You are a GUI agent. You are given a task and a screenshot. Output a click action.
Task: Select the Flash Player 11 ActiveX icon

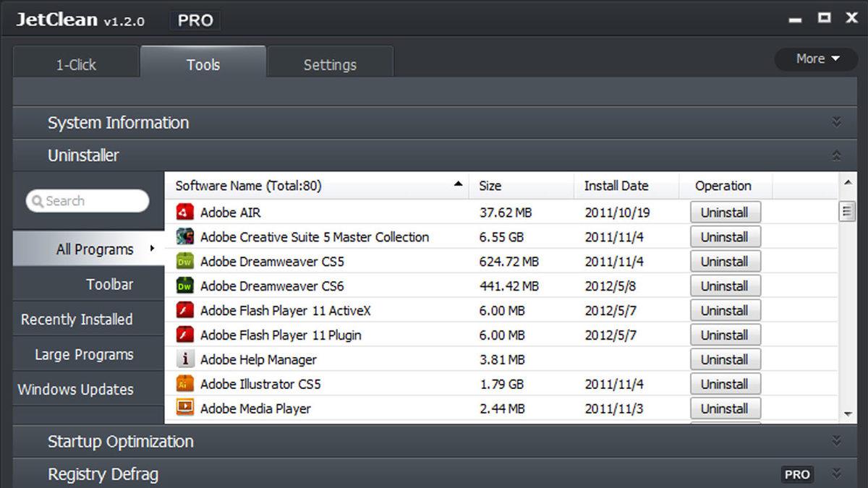(x=185, y=311)
